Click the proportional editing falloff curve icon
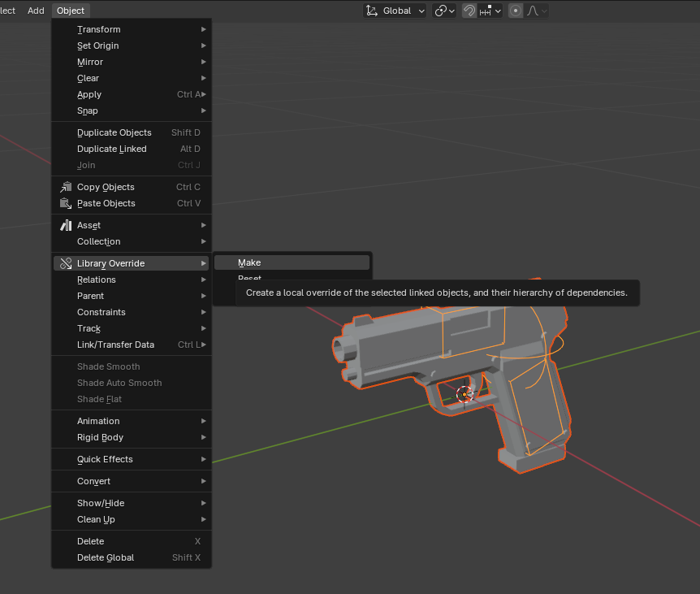Screen dimensions: 700x594 [x=534, y=11]
